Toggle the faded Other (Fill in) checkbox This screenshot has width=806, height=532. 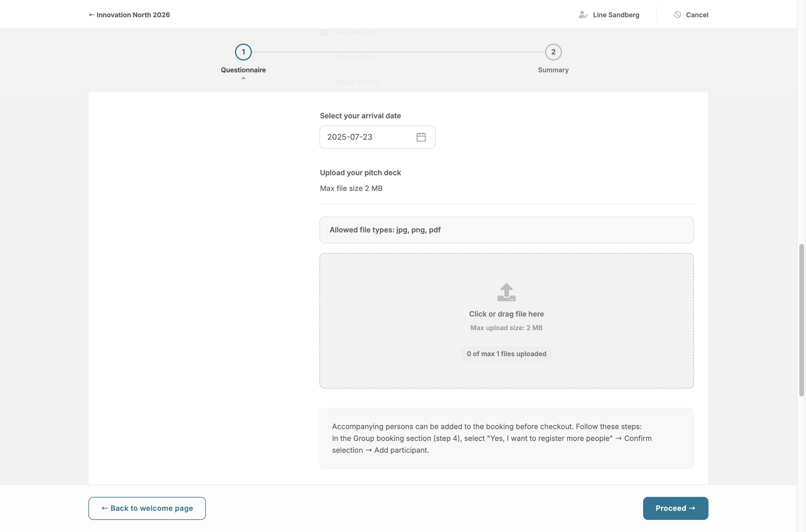click(325, 82)
